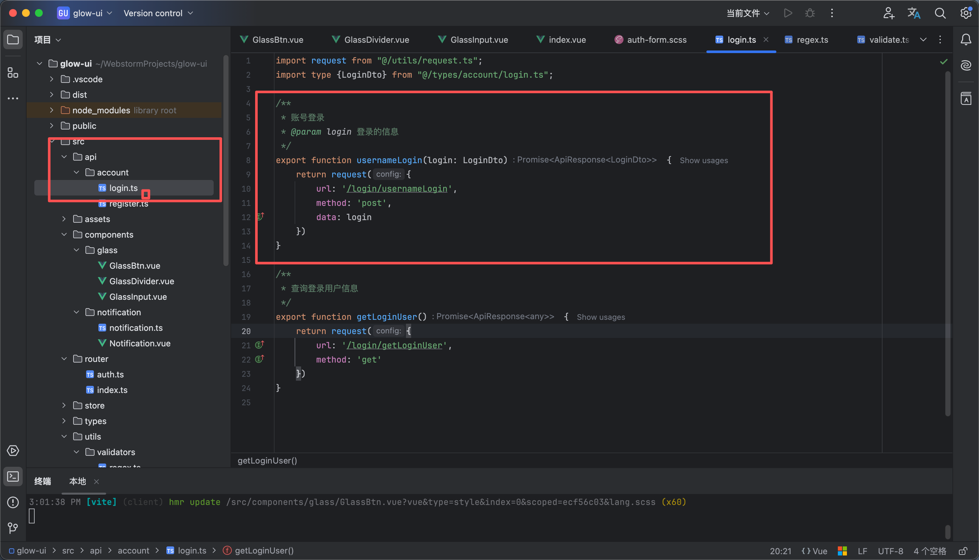Open the Notifications bell icon
This screenshot has width=979, height=560.
coord(966,39)
